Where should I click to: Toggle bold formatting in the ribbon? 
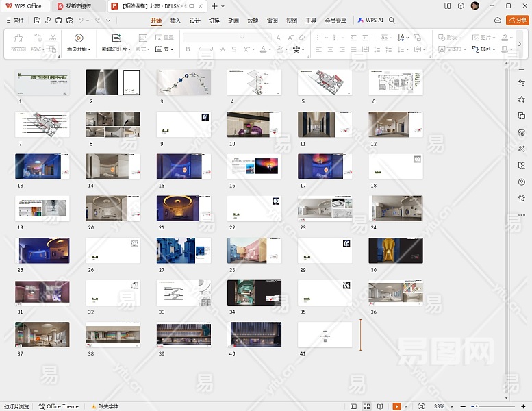pyautogui.click(x=188, y=49)
